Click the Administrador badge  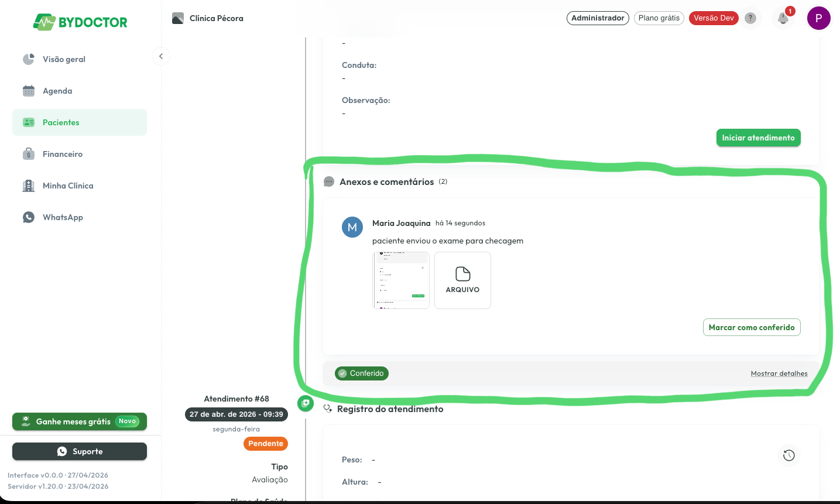pyautogui.click(x=598, y=18)
